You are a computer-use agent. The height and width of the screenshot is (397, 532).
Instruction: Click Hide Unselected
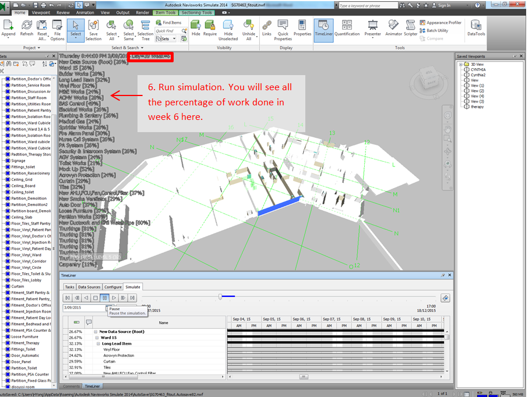228,30
